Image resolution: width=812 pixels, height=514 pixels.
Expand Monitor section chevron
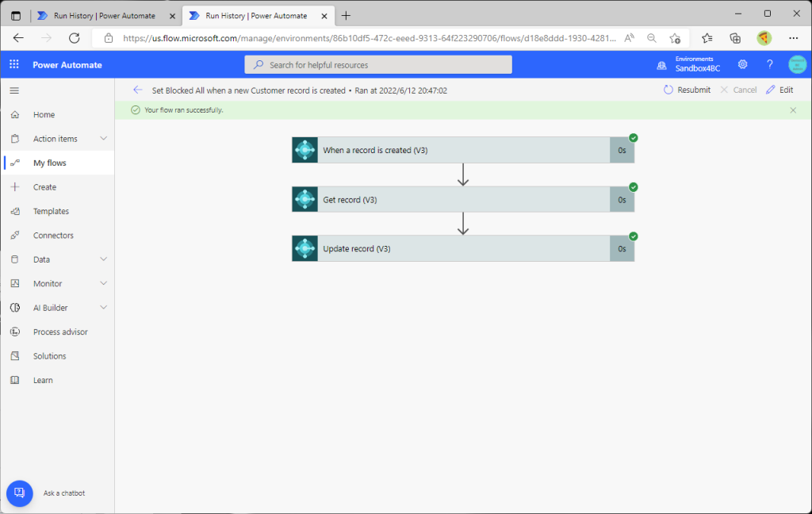click(x=104, y=283)
